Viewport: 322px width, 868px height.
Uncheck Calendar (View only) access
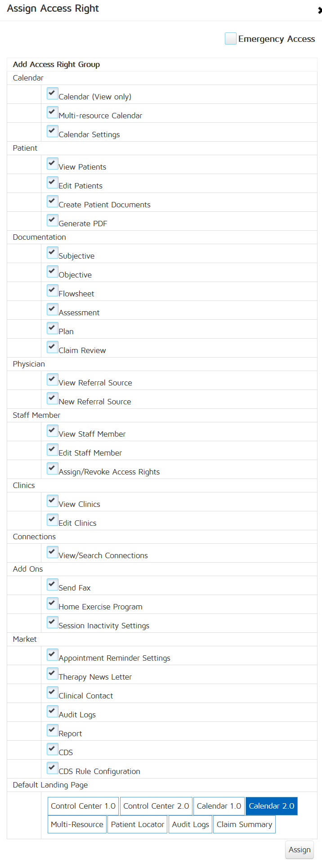click(53, 94)
